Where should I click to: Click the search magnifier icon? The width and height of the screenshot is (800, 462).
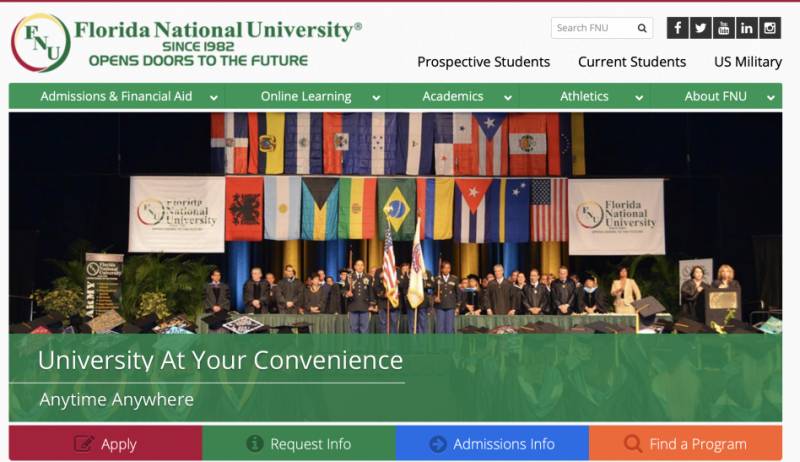[642, 28]
